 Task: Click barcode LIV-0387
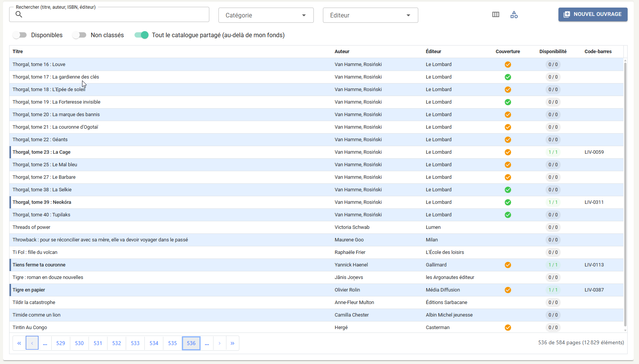594,290
